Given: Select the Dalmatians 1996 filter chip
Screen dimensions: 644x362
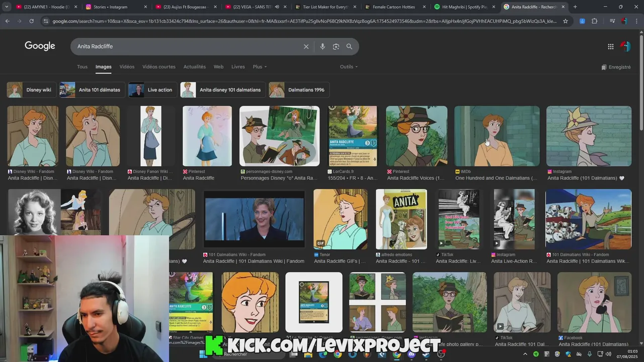Looking at the screenshot, I should coord(299,90).
